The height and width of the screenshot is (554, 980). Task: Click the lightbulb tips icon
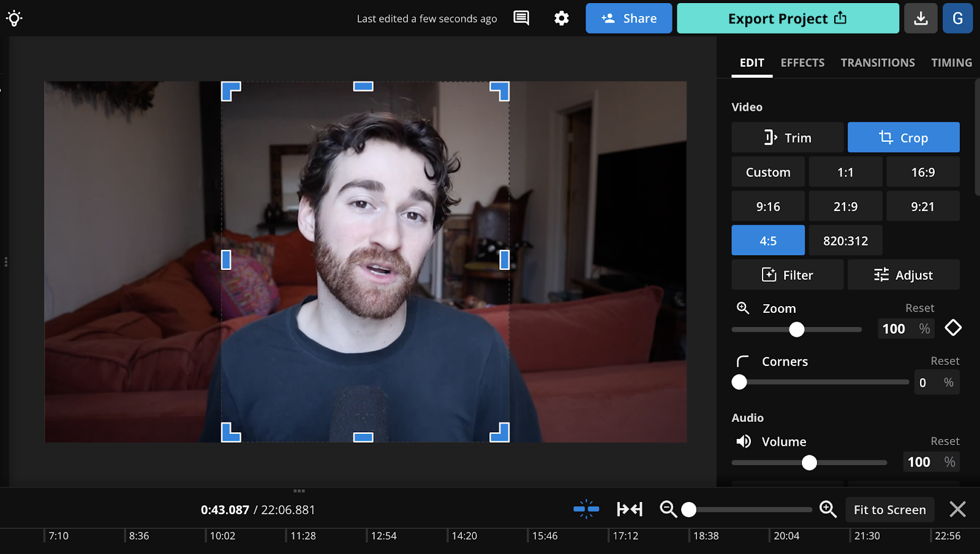pos(14,18)
